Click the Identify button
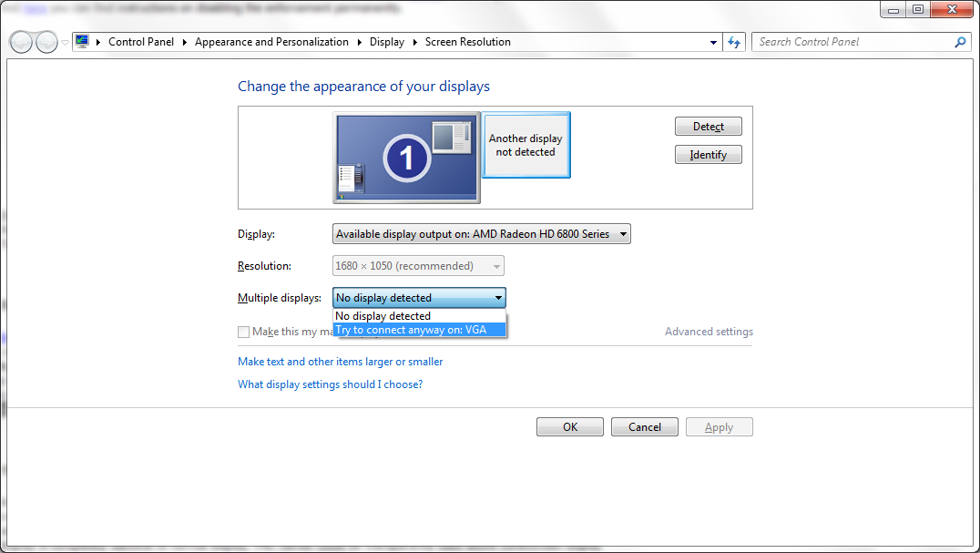 pyautogui.click(x=708, y=154)
